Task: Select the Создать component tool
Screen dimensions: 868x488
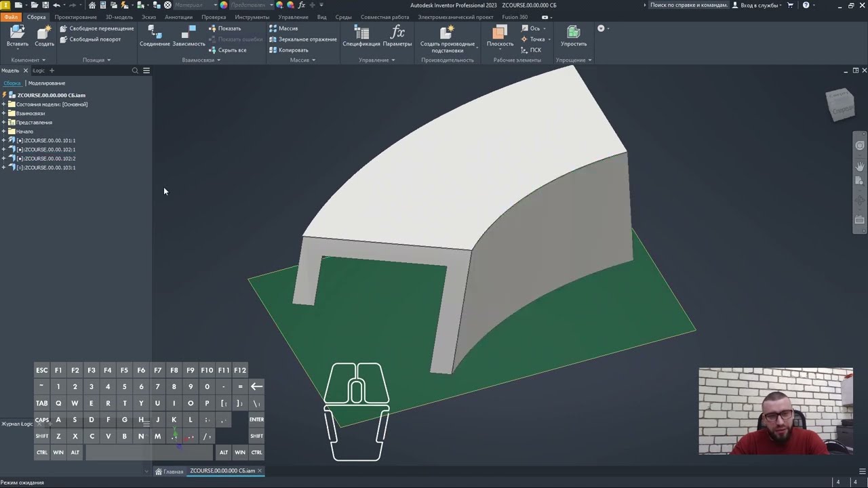Action: click(x=44, y=33)
